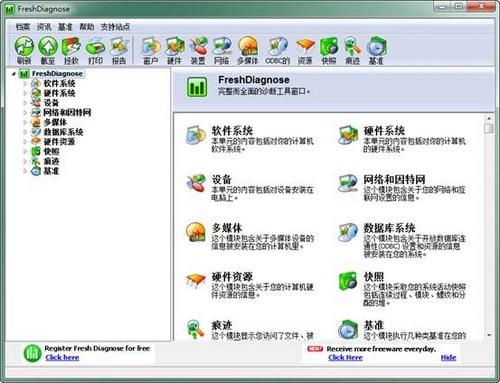The height and width of the screenshot is (383, 500).
Task: Select 基准 in the left tree
Action: [51, 171]
